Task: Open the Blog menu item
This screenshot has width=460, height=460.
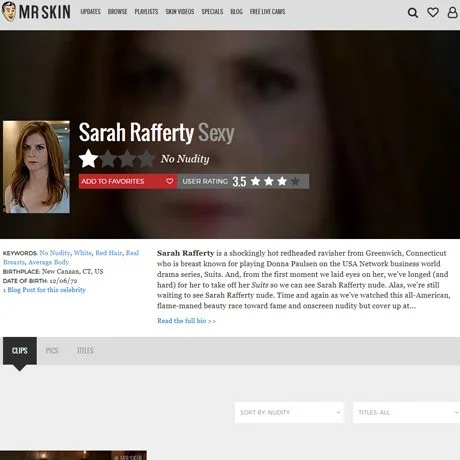Action: coord(236,12)
